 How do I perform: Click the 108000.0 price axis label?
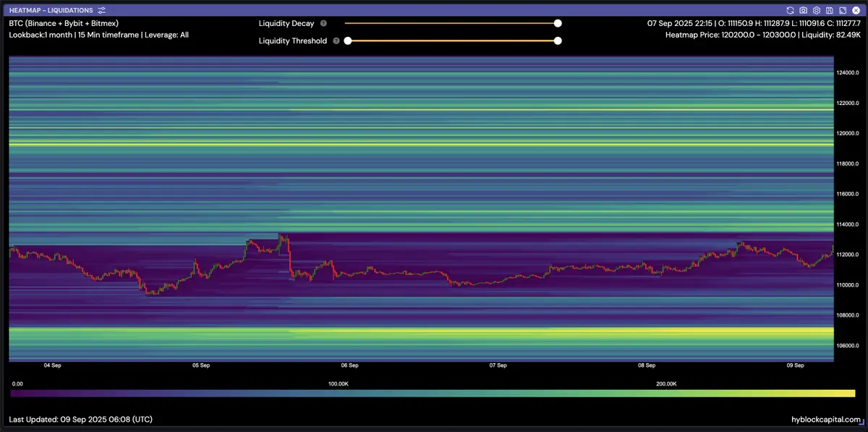point(848,315)
